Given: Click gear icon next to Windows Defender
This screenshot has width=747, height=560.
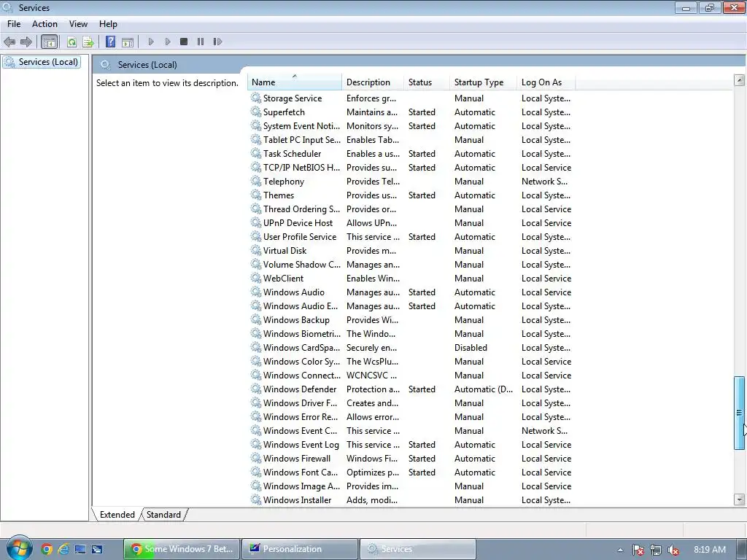Looking at the screenshot, I should 256,389.
